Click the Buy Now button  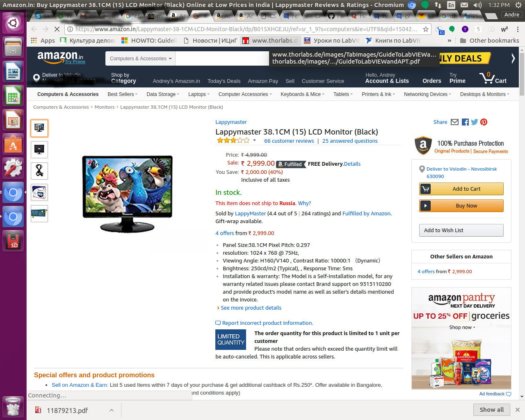click(461, 205)
